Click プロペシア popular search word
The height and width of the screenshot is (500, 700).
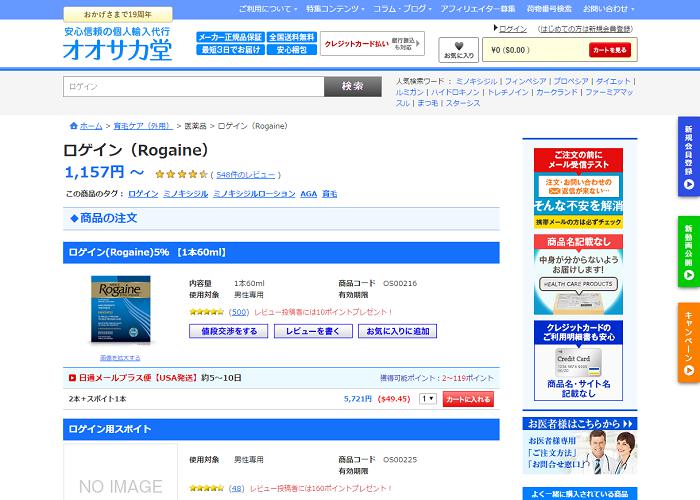tap(571, 81)
